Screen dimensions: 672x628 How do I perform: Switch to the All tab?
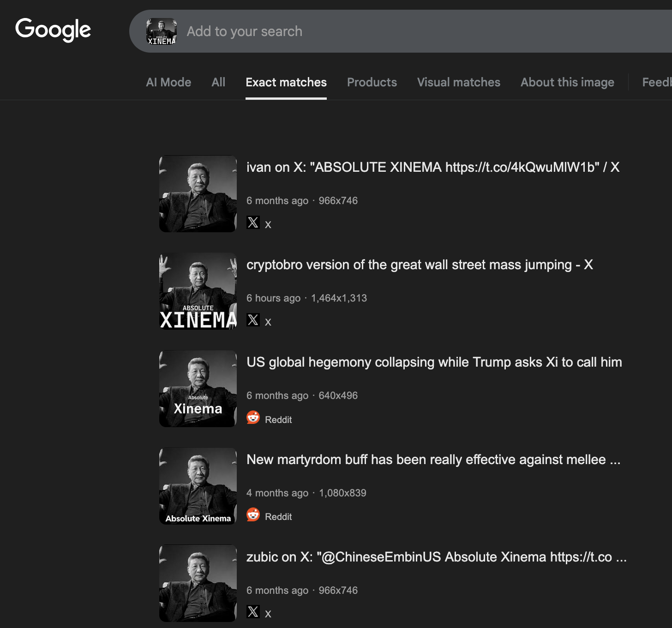(218, 82)
